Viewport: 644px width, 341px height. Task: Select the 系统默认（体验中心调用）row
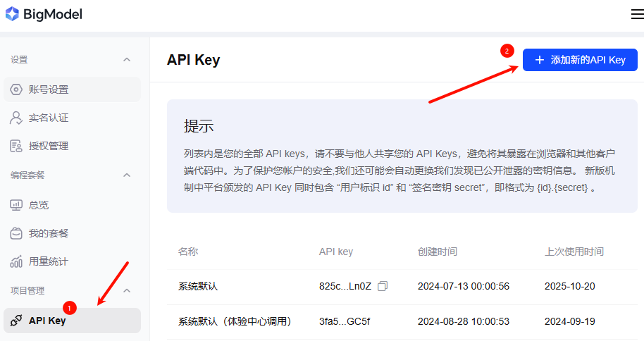pyautogui.click(x=235, y=321)
